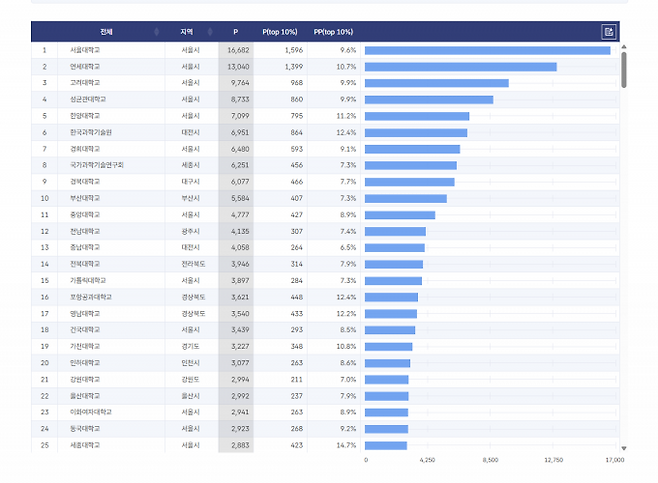Click the 광주시 region cell

pos(191,231)
